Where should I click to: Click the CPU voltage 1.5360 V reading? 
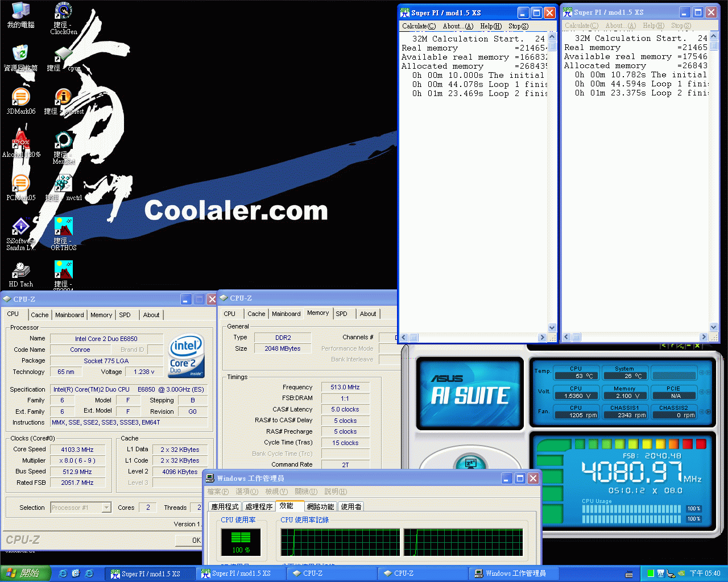[x=576, y=396]
